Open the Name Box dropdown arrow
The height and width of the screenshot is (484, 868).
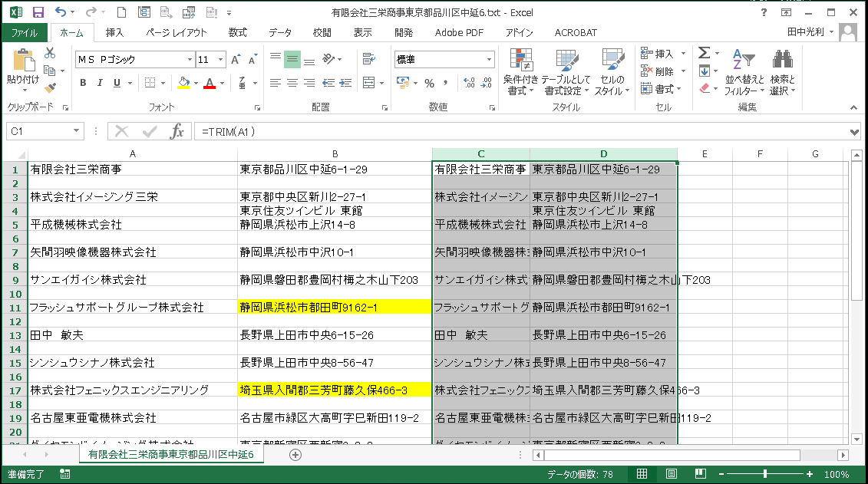[77, 131]
